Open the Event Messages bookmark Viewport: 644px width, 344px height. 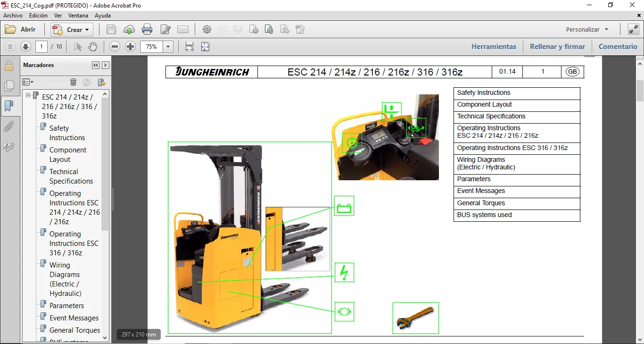click(x=74, y=318)
